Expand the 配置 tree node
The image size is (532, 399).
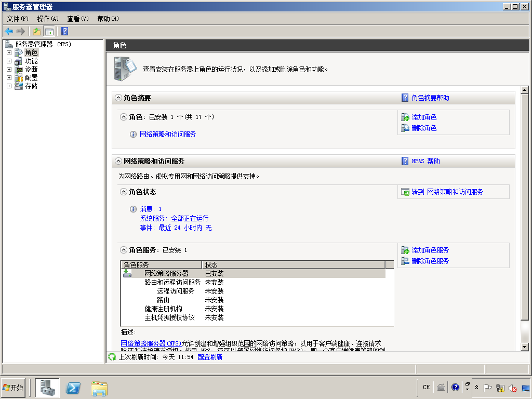click(9, 78)
